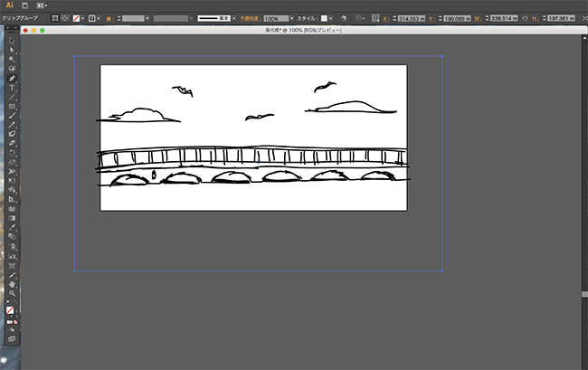This screenshot has width=588, height=370.
Task: Select the Type tool
Action: (12, 88)
